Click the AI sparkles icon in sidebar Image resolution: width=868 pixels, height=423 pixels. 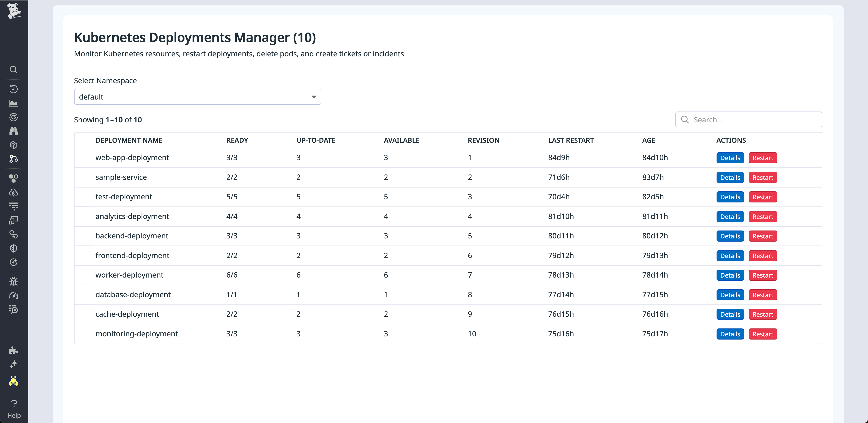(x=14, y=364)
